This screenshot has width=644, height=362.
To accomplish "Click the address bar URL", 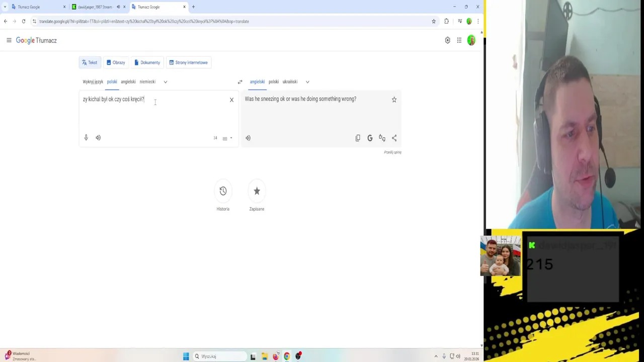I will 144,21.
